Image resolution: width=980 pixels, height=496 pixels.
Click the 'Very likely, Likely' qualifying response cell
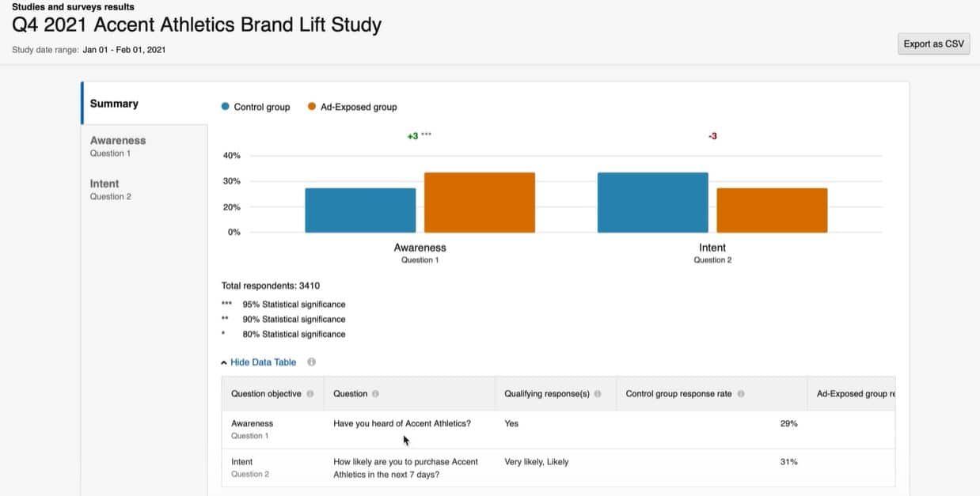[536, 461]
